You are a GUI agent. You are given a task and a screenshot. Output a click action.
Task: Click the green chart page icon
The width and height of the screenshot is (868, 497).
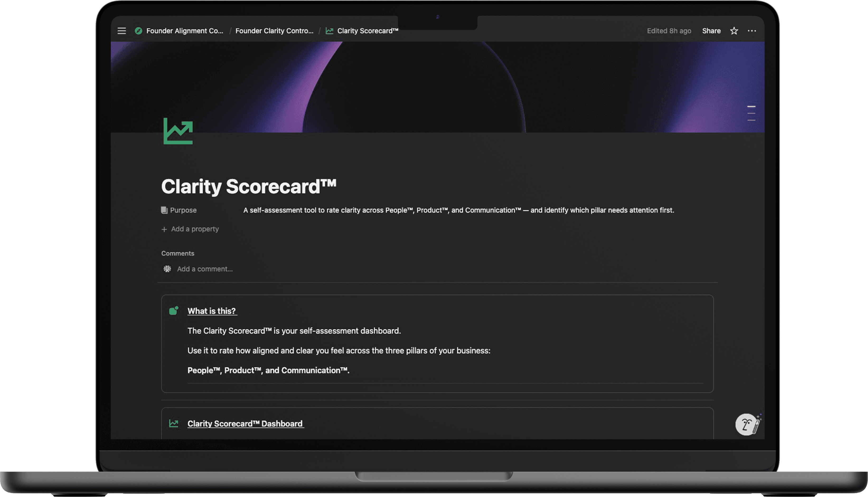coord(178,131)
